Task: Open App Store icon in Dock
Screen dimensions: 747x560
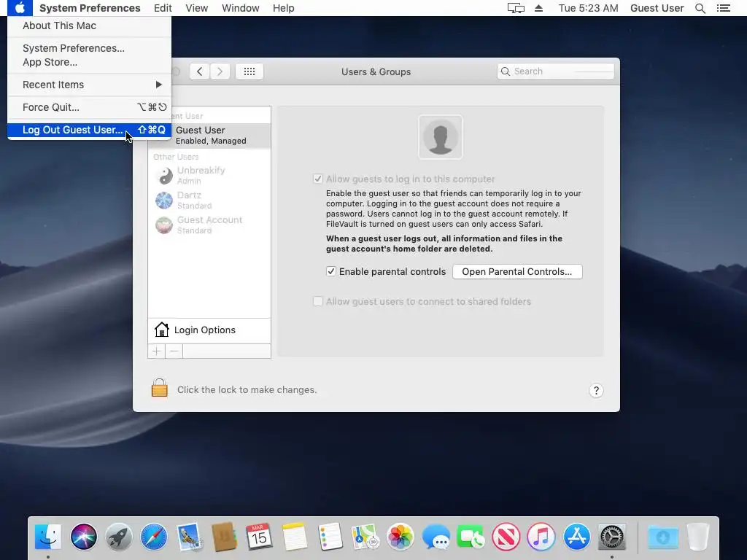Action: click(x=576, y=537)
